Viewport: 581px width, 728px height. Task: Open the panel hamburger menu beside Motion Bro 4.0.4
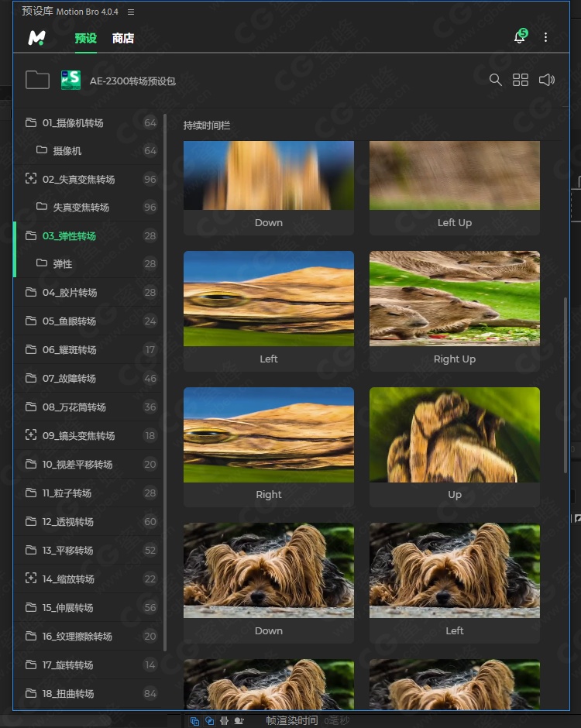pos(131,12)
